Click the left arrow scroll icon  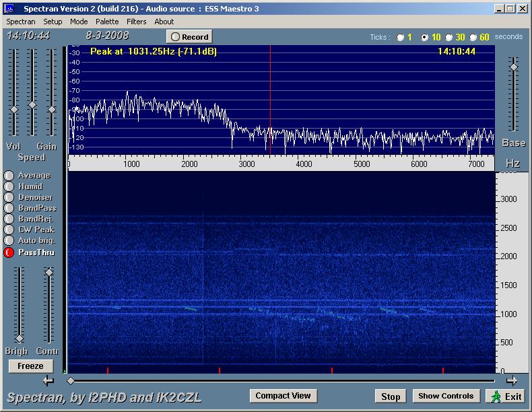click(48, 381)
